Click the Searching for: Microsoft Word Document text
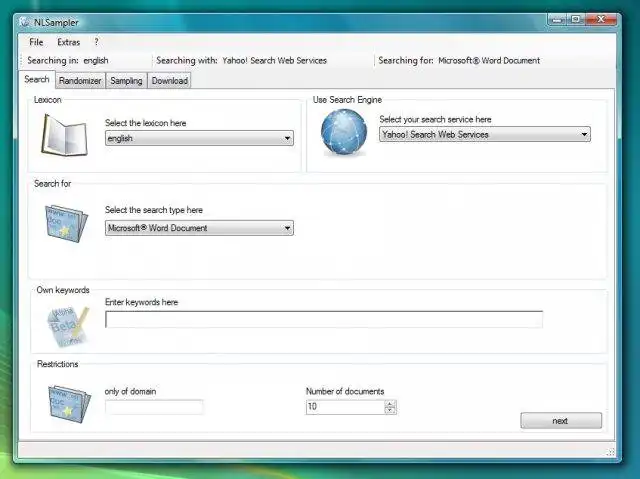Image resolution: width=640 pixels, height=479 pixels. click(x=459, y=60)
